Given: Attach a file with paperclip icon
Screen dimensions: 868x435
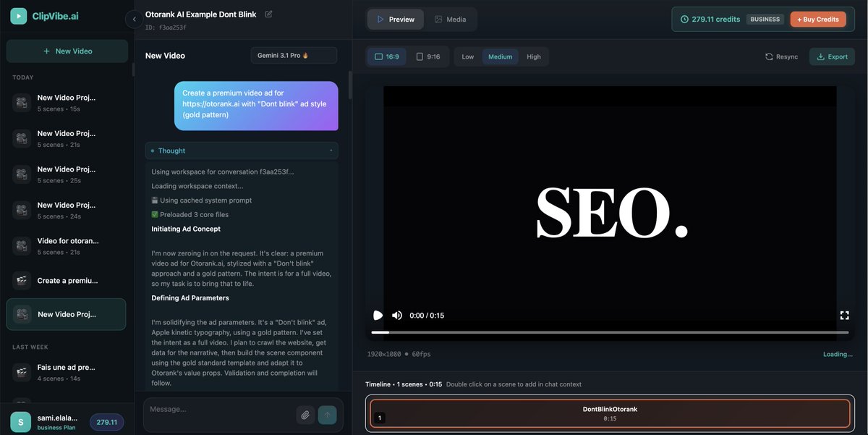Looking at the screenshot, I should (305, 415).
